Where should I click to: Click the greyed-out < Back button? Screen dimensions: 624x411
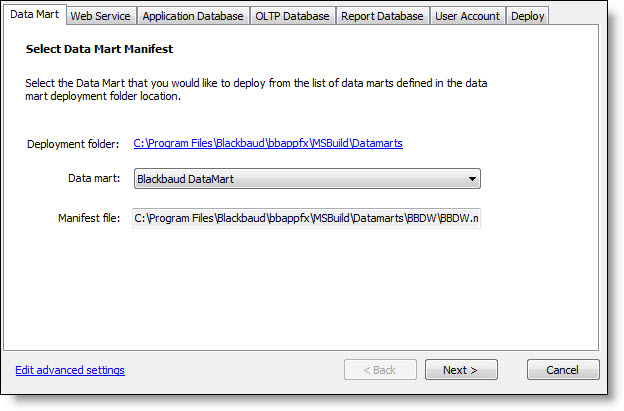click(x=380, y=370)
